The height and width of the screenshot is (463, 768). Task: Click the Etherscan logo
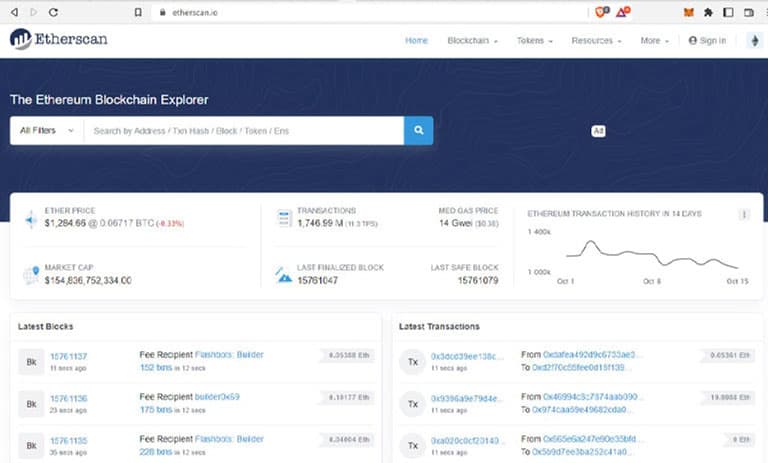coord(58,39)
